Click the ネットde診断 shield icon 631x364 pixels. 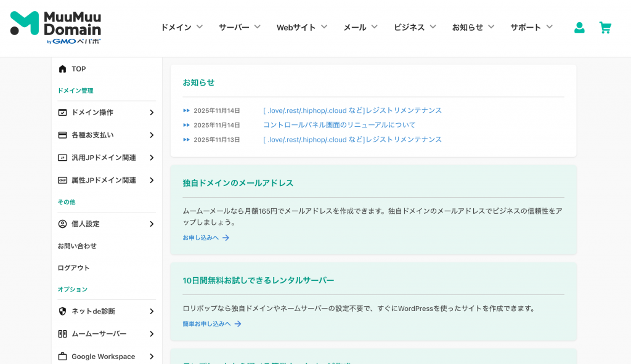[x=62, y=311]
